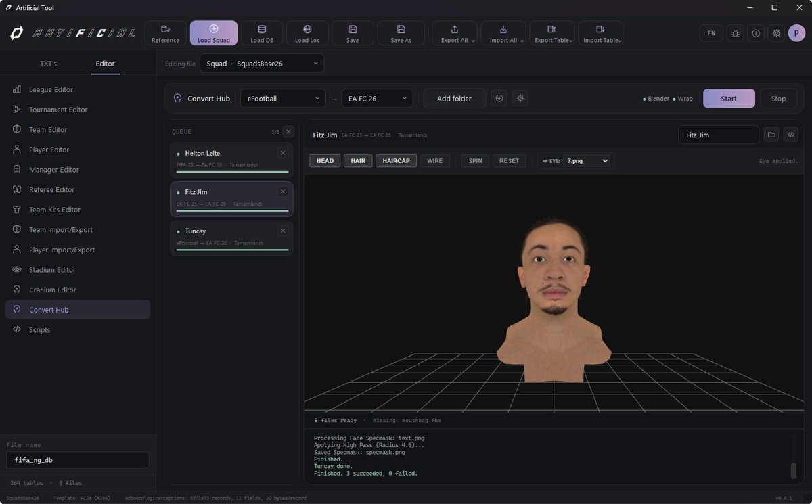Save the current squad file

(353, 33)
